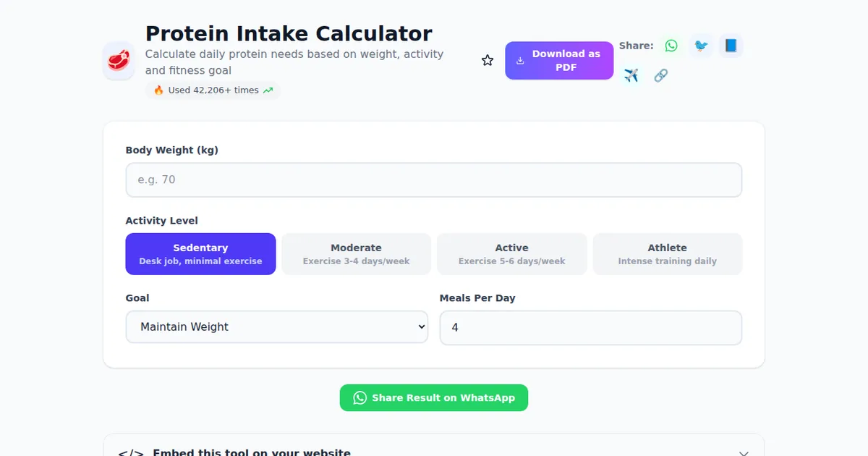This screenshot has height=456, width=868.
Task: Share via the blue Facebook icon
Action: (x=731, y=45)
